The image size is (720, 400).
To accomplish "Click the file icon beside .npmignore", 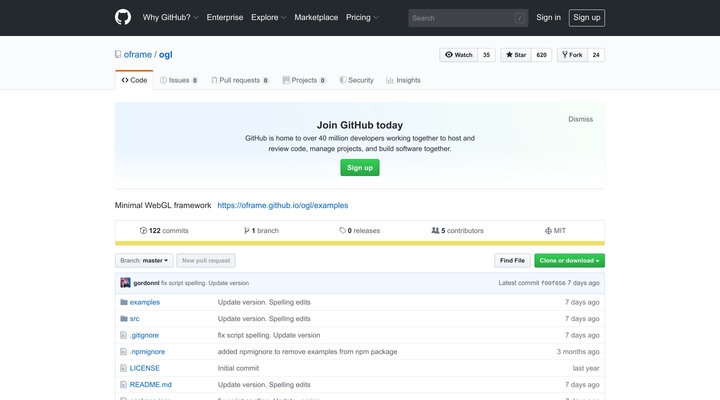I will coord(123,352).
